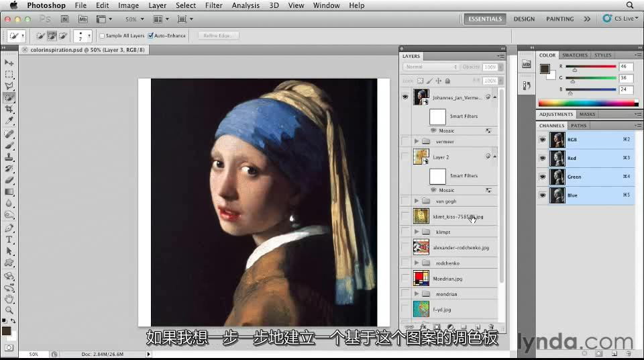Pick the Horizontal Type tool
This screenshot has height=360, width=644.
coord(9,239)
